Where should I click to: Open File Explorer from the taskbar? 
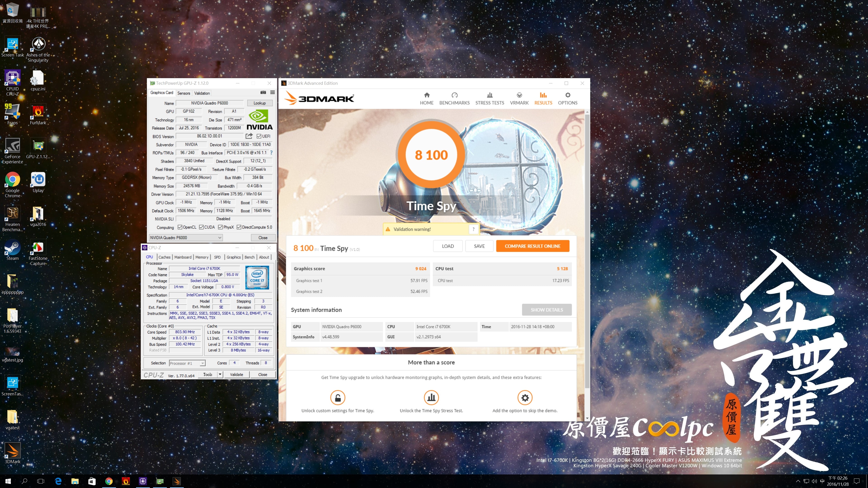tap(75, 481)
